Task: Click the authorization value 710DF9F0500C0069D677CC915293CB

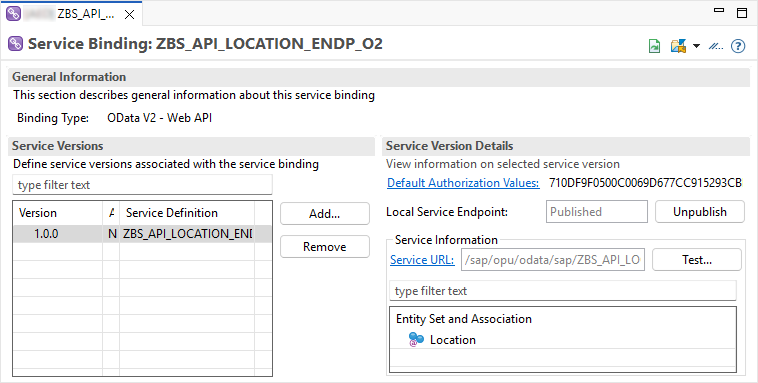Action: (645, 183)
